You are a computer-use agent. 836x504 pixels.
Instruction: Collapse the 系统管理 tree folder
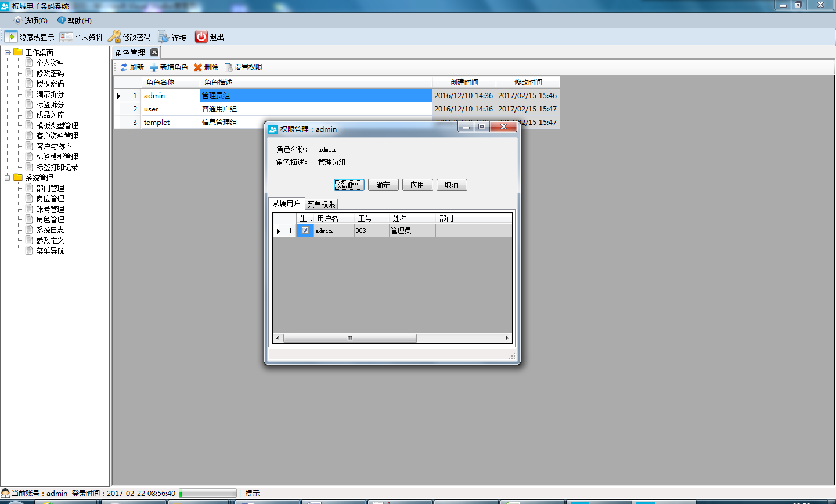[x=8, y=178]
